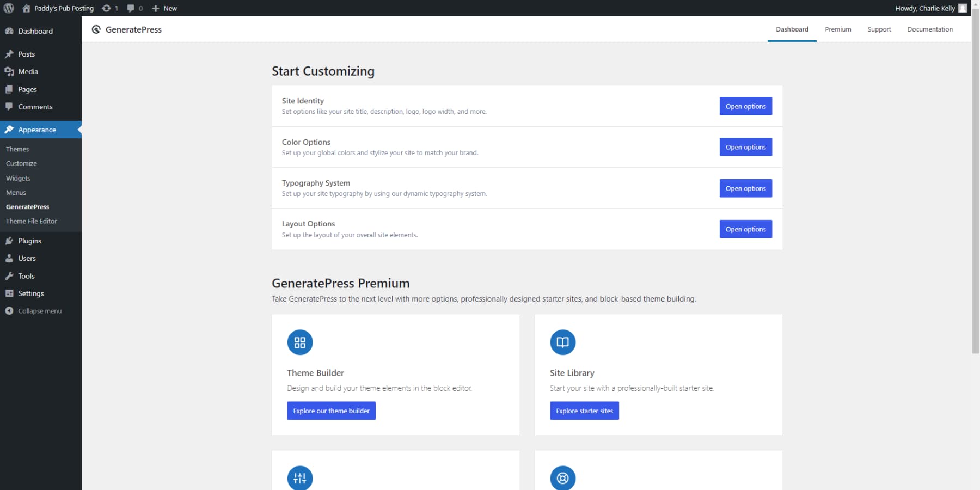Image resolution: width=980 pixels, height=490 pixels.
Task: Switch to the Premium tab
Action: [x=837, y=29]
